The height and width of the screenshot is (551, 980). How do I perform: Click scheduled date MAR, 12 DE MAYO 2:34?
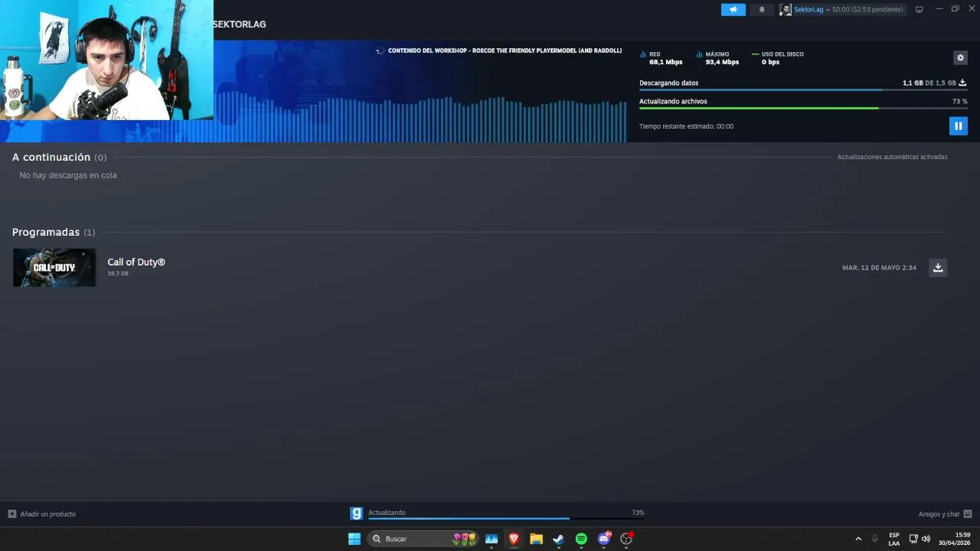[x=879, y=268]
